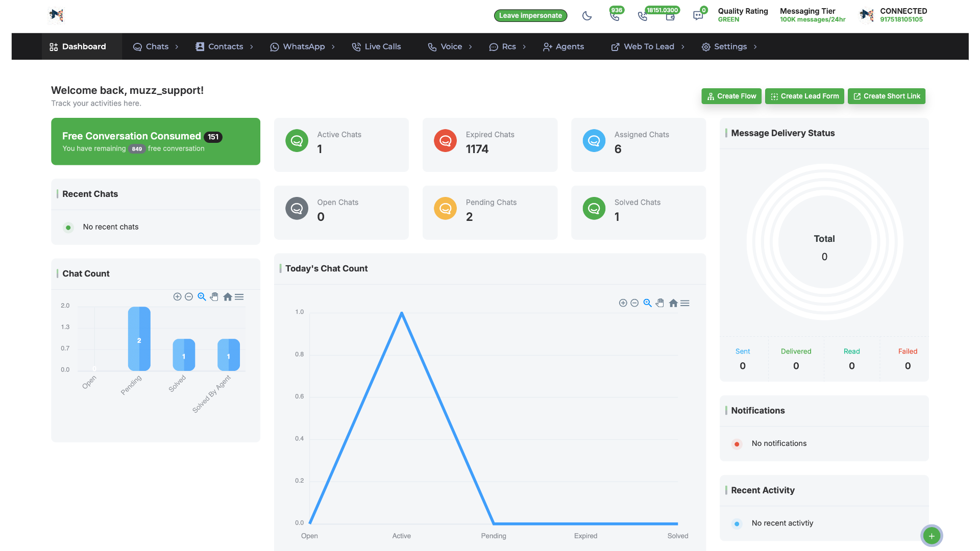Click the chat message icon in header
The height and width of the screenshot is (551, 980).
click(698, 16)
